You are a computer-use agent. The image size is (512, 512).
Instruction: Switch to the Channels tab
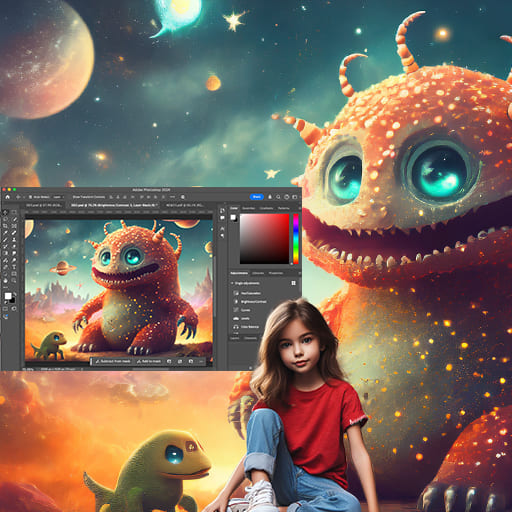pos(251,338)
